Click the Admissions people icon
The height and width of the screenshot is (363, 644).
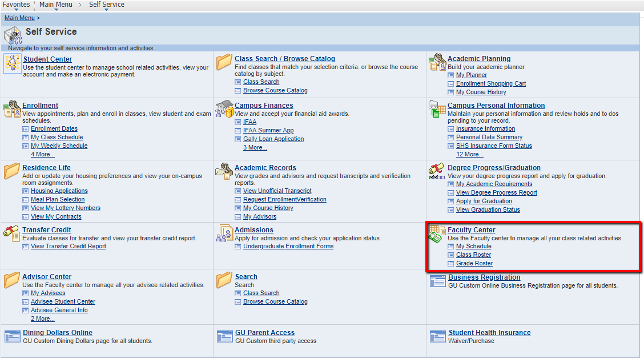[x=224, y=233]
